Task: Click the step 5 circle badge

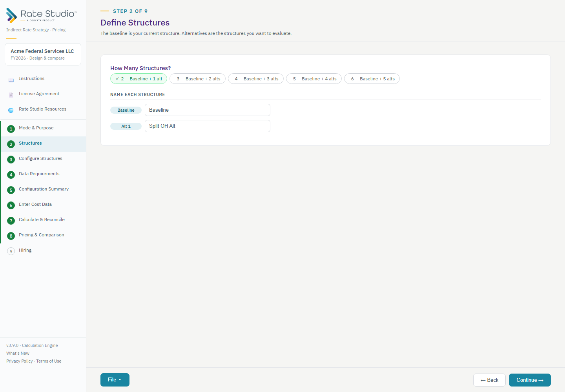Action: point(11,190)
